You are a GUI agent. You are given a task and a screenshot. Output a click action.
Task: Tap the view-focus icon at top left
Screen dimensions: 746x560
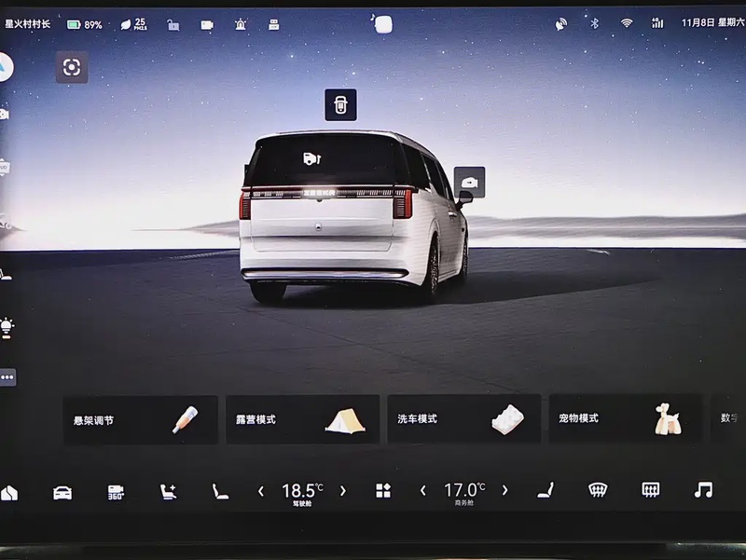[x=72, y=67]
